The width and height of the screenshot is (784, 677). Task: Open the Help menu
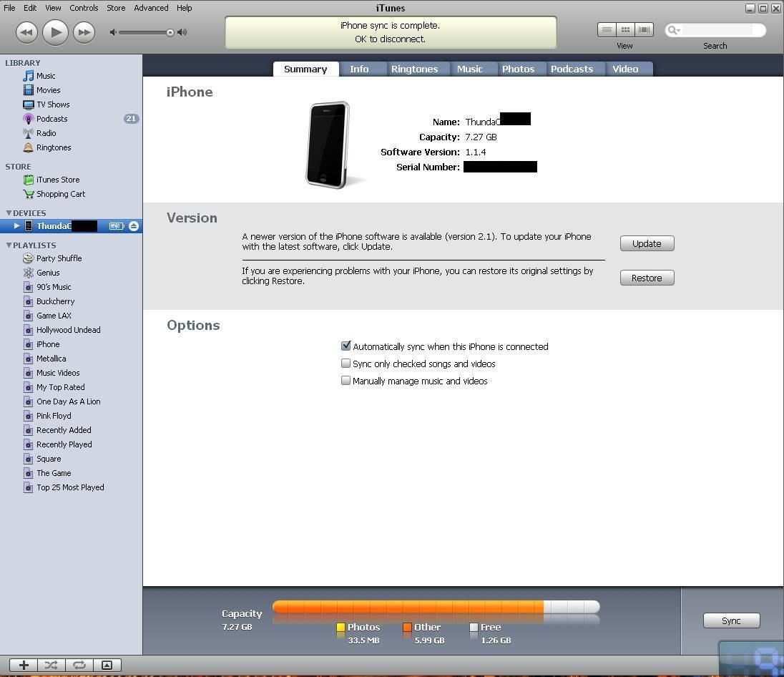click(x=184, y=7)
